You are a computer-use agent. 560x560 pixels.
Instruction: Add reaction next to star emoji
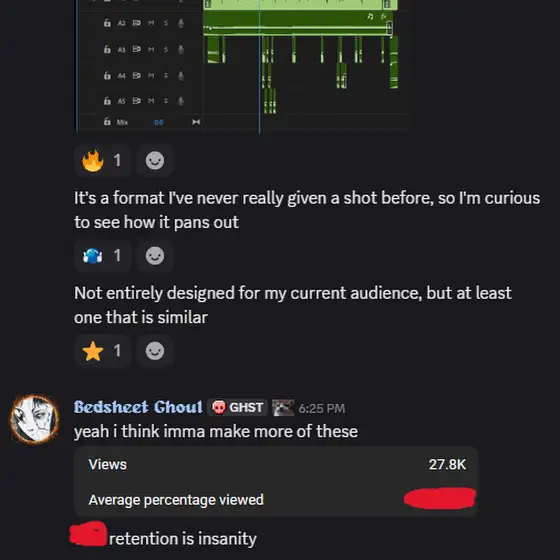pyautogui.click(x=155, y=351)
